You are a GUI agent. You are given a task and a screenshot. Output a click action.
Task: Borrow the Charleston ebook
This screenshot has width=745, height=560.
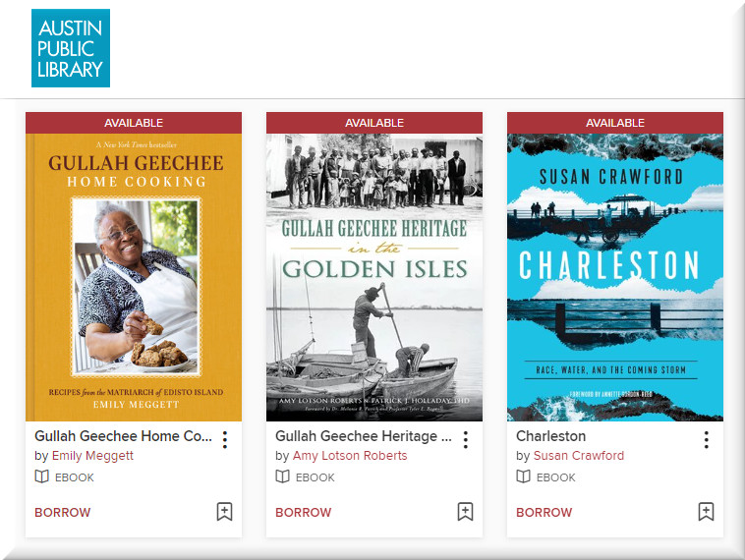(x=544, y=513)
